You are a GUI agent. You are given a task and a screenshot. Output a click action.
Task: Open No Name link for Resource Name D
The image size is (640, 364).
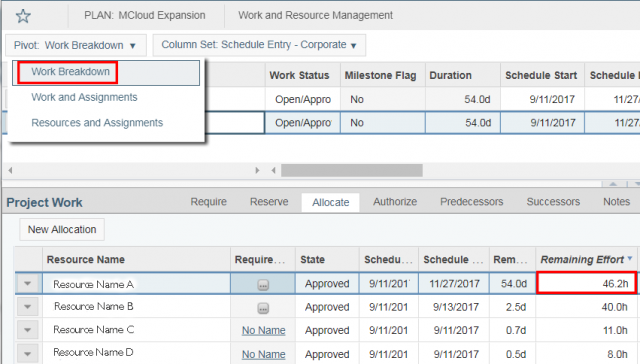point(264,355)
